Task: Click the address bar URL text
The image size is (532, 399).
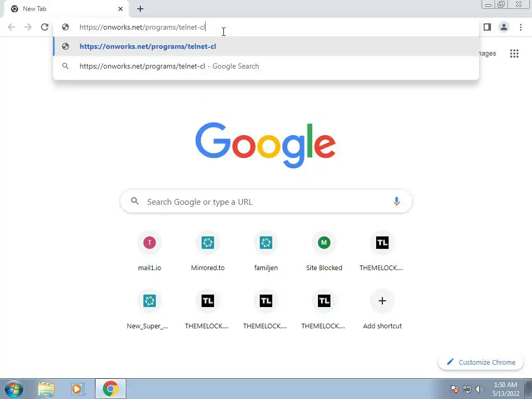Action: (x=142, y=27)
